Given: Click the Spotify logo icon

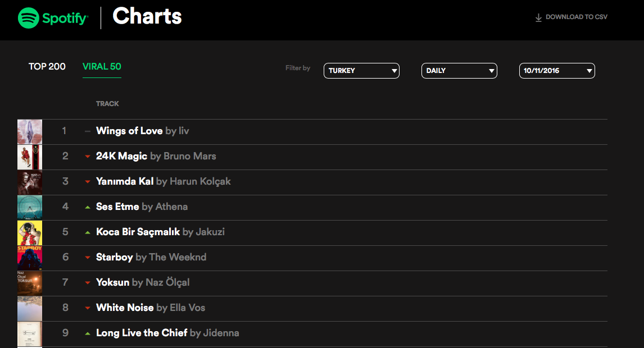Looking at the screenshot, I should (28, 18).
